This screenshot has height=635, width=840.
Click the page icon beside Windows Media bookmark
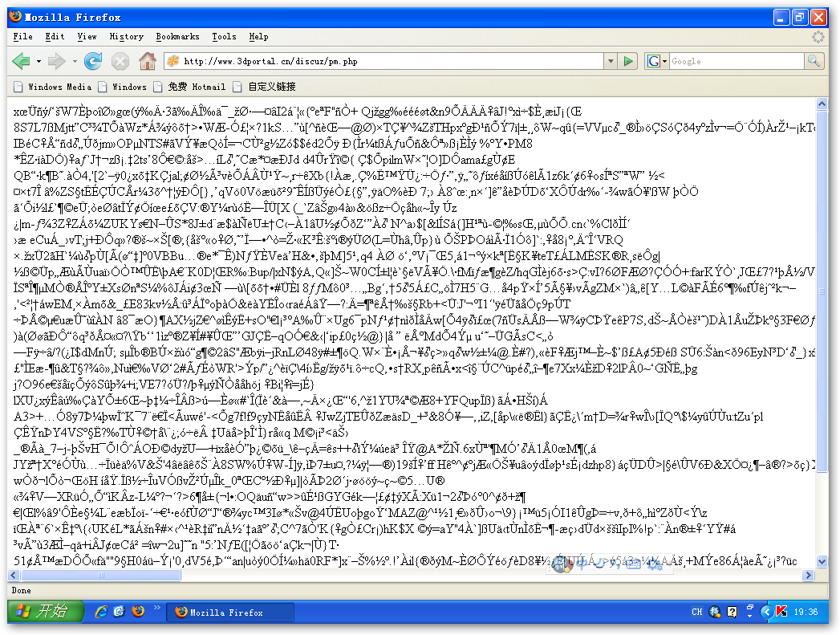pyautogui.click(x=18, y=87)
